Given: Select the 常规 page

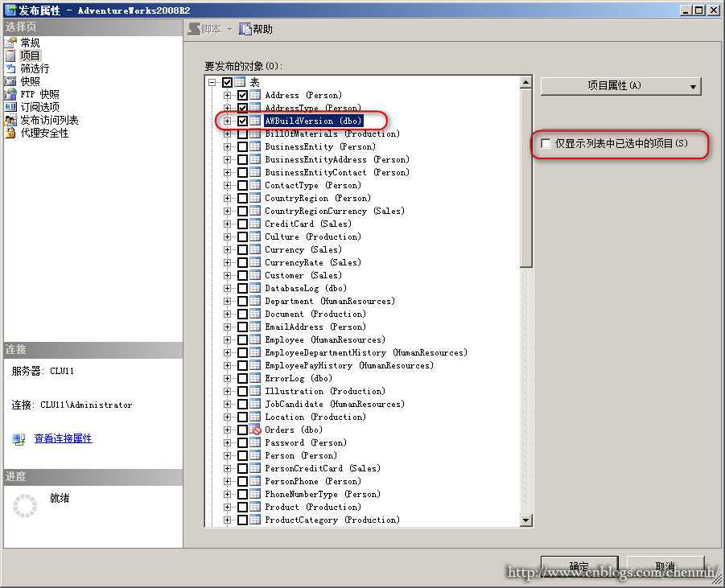Looking at the screenshot, I should coord(30,43).
